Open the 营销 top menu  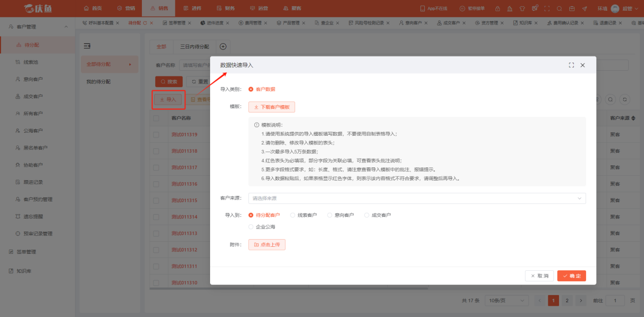[x=126, y=8]
